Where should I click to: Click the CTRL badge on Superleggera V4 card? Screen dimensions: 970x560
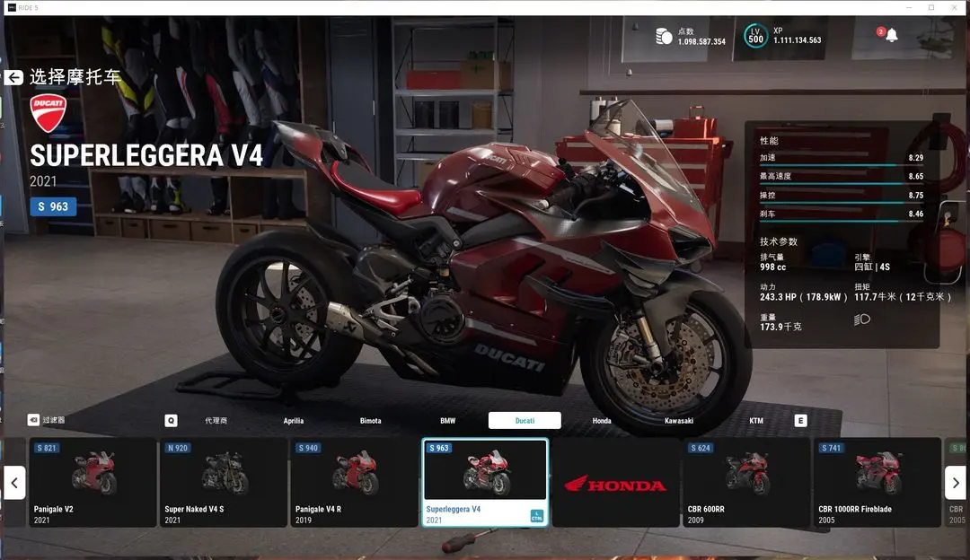(536, 516)
